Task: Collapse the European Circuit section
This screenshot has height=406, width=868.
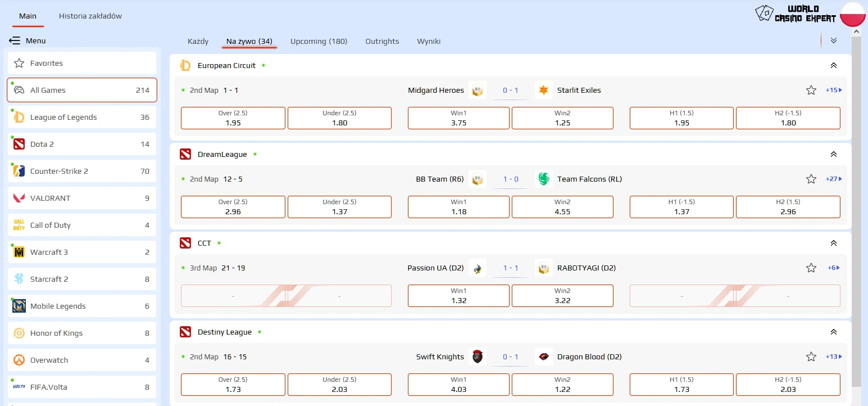Action: [834, 65]
